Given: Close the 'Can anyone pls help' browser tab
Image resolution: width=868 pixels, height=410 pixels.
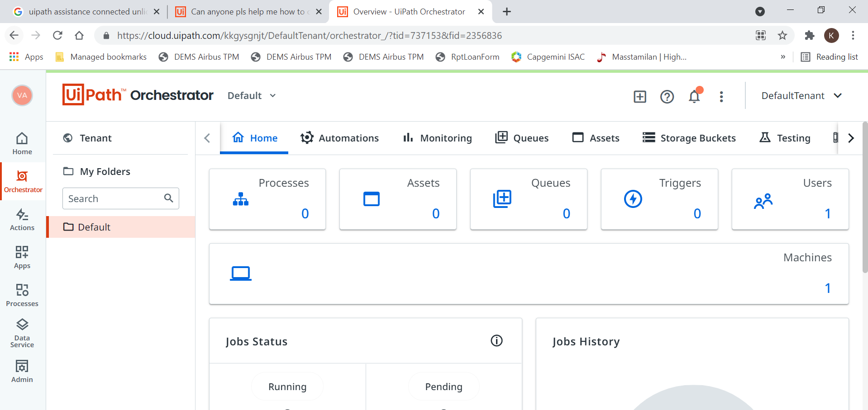Looking at the screenshot, I should point(319,12).
